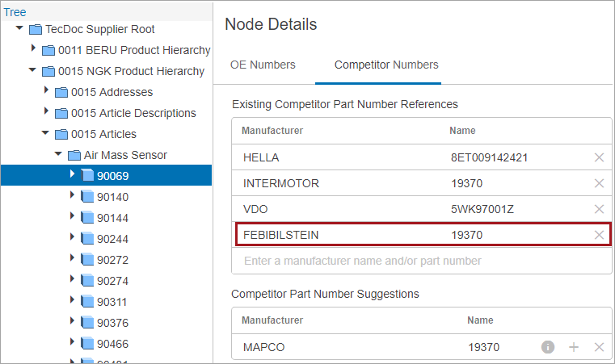Viewport: 615px width, 364px height.
Task: Click 0015 Articles folder icon
Action: (61, 135)
